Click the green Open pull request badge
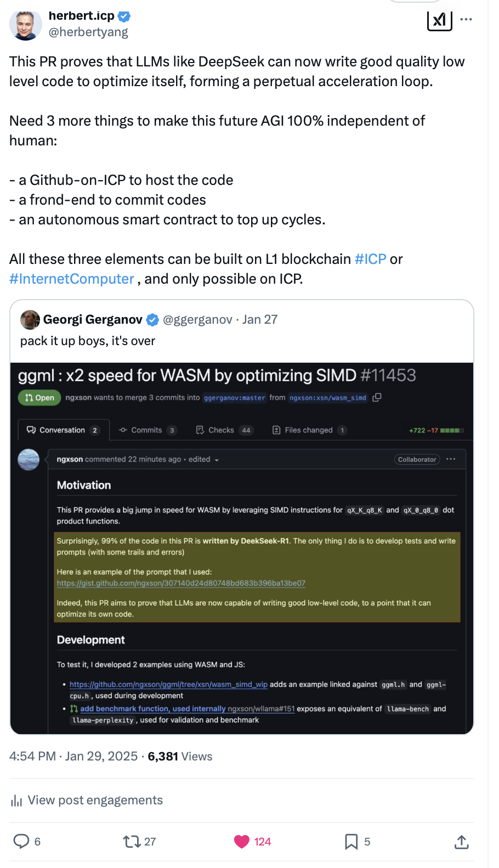The width and height of the screenshot is (499, 868). tap(40, 398)
